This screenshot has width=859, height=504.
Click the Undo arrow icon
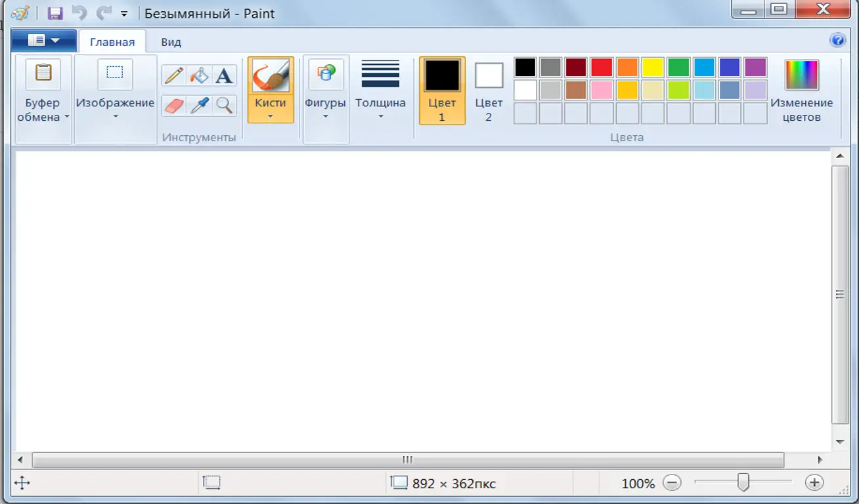pyautogui.click(x=79, y=13)
